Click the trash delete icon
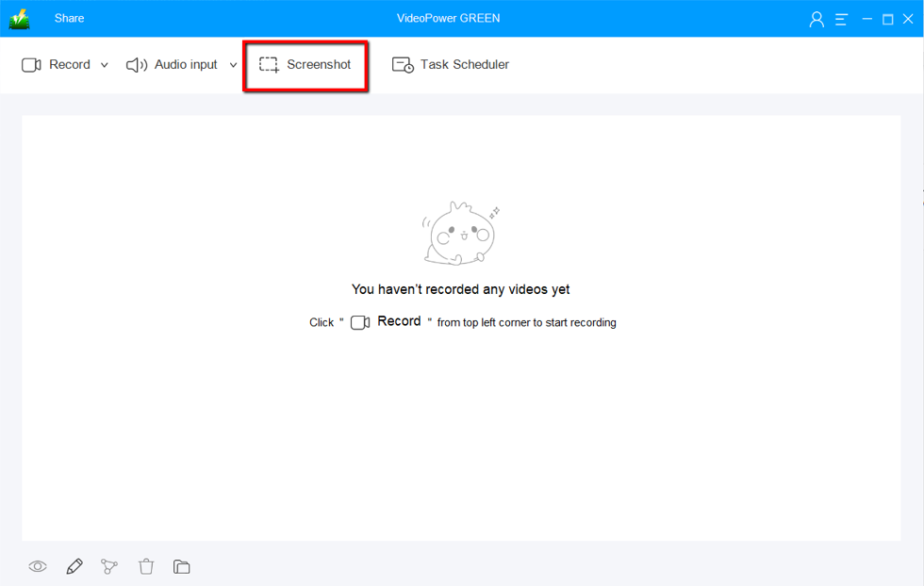 pos(146,566)
